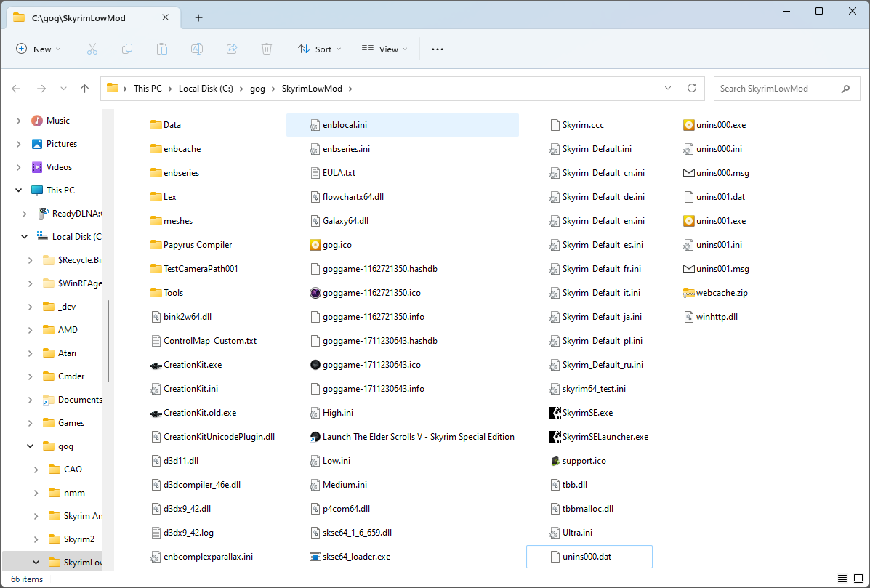Click Local Disk (C:) breadcrumb
Screen dimensions: 870x588
tap(206, 88)
